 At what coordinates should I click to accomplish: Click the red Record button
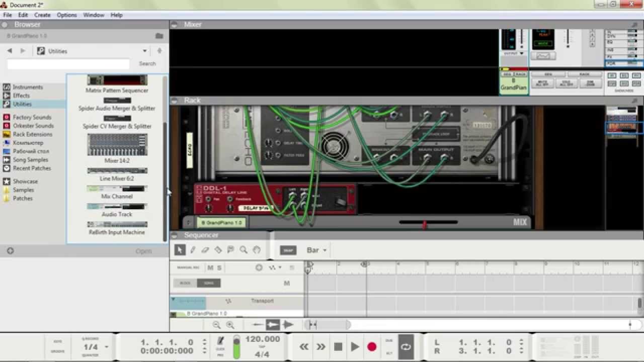372,346
